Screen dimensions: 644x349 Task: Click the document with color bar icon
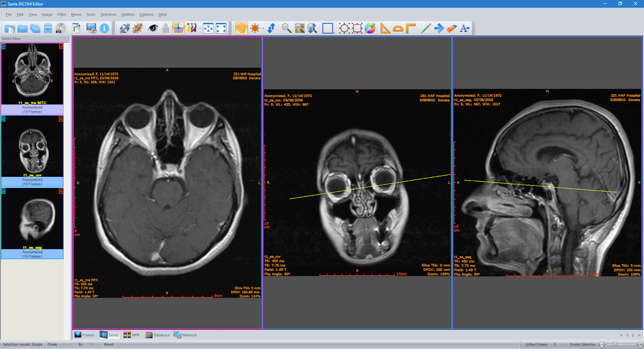point(76,28)
